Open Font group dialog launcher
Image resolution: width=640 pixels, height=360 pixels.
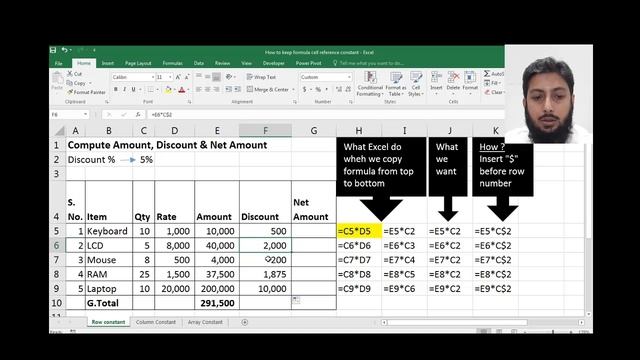tap(189, 102)
